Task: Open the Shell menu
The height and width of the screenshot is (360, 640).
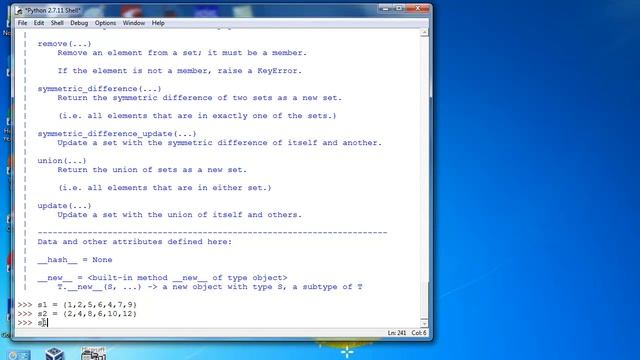Action: [57, 23]
